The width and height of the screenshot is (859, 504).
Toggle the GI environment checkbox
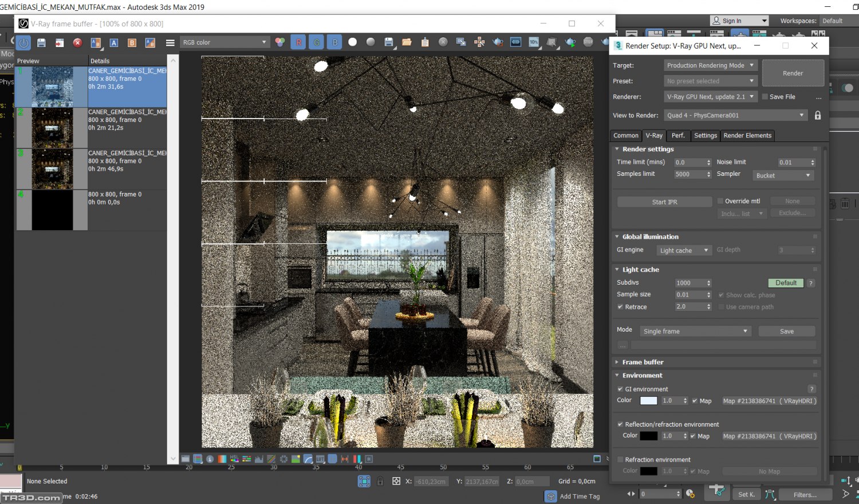(620, 389)
